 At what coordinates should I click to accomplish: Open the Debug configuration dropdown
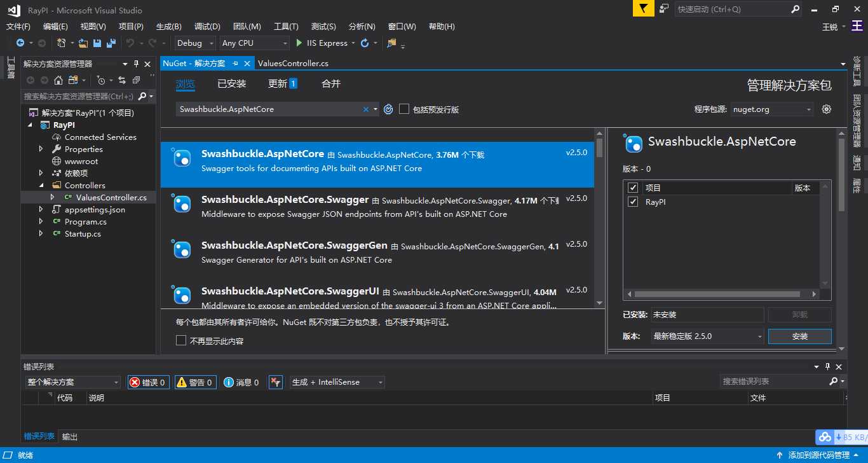tap(196, 43)
